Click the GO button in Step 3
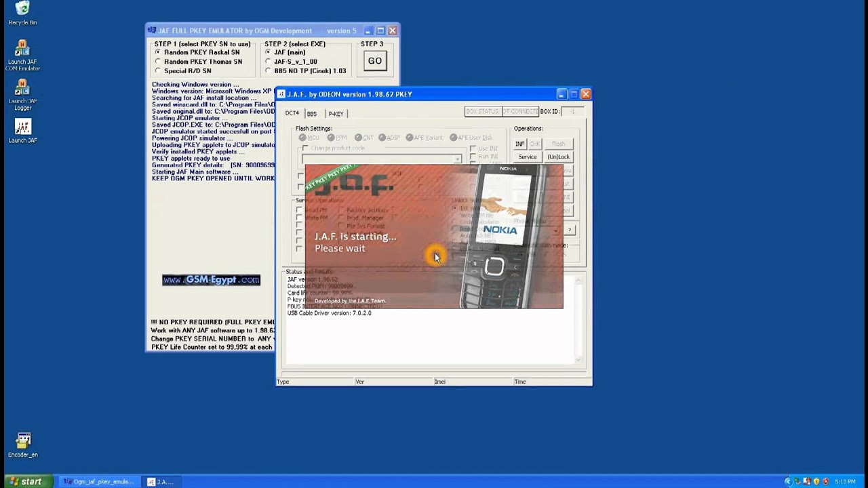 pos(374,61)
